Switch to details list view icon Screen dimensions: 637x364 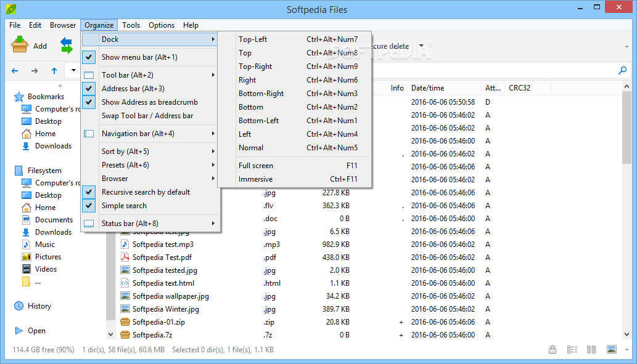click(572, 349)
